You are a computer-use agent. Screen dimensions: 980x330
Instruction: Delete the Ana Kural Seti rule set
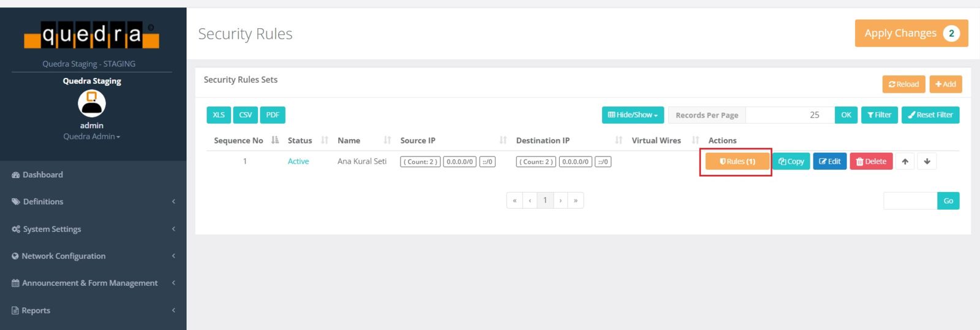click(871, 161)
